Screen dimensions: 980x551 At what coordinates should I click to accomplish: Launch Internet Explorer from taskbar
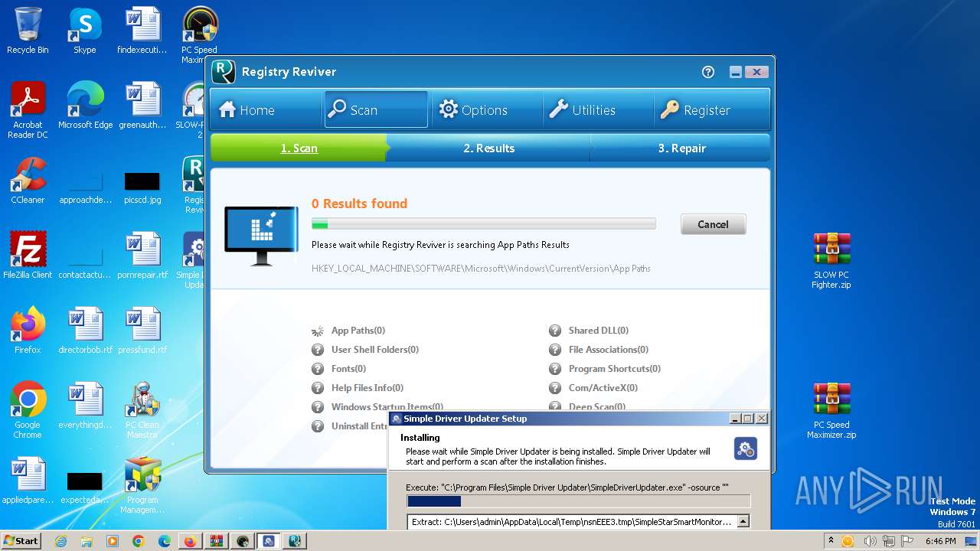pos(61,541)
